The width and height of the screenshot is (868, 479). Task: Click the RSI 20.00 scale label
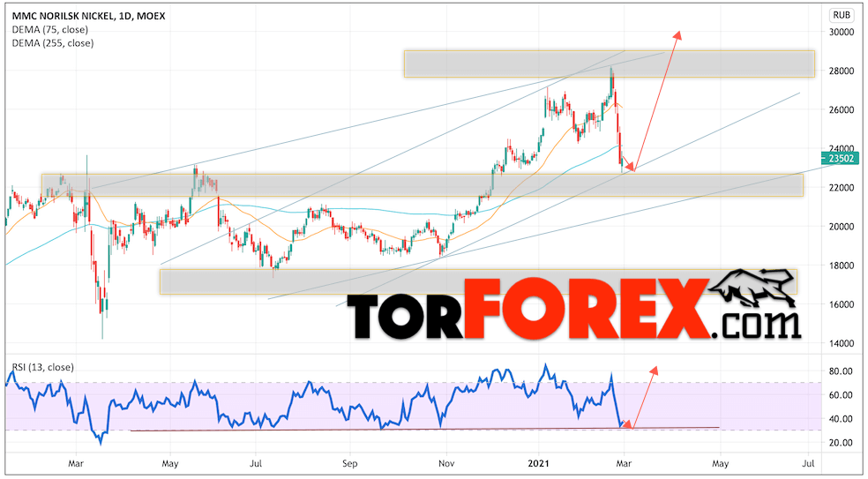coord(841,443)
